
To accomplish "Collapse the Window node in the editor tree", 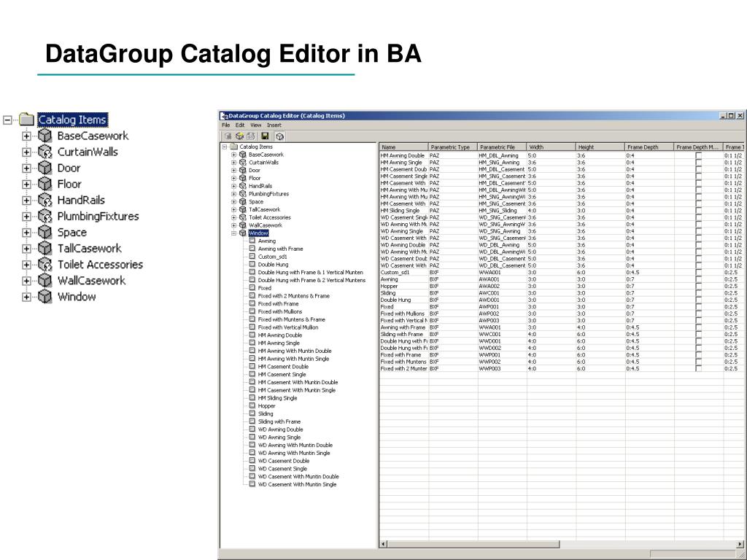I will (x=234, y=233).
